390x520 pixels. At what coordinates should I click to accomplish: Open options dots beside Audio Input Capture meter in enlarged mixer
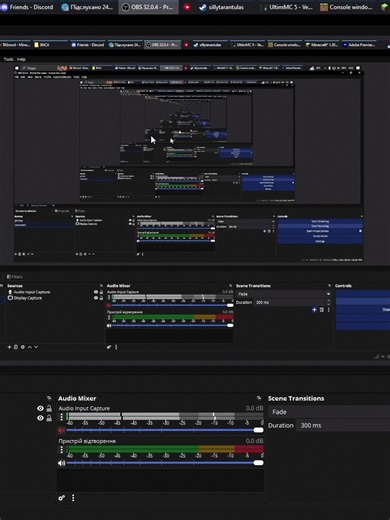click(61, 417)
